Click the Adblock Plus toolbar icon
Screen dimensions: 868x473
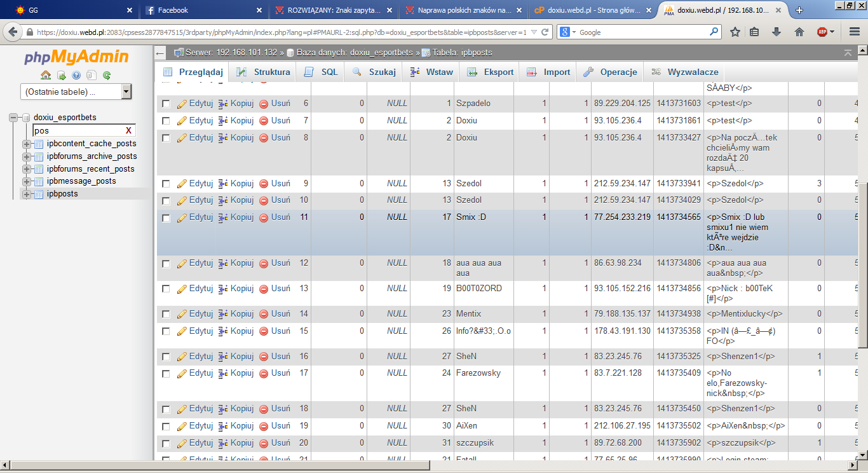click(822, 32)
